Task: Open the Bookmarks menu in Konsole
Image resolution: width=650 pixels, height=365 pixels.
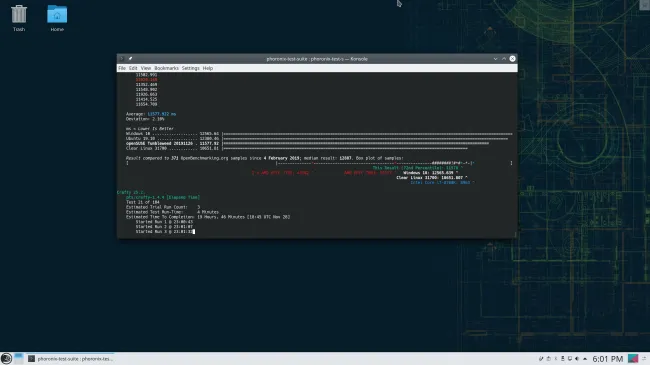Action: pos(166,68)
